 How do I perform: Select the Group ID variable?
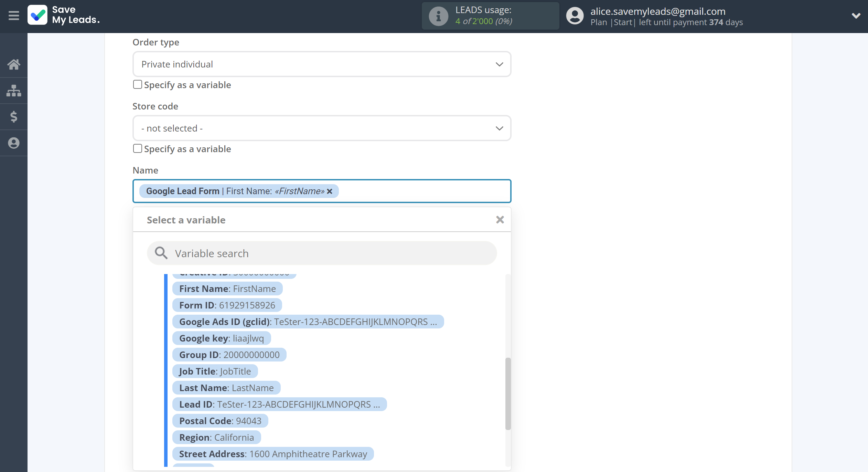pos(229,355)
